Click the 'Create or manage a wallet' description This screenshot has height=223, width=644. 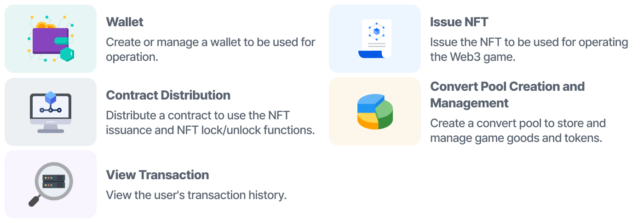211,50
